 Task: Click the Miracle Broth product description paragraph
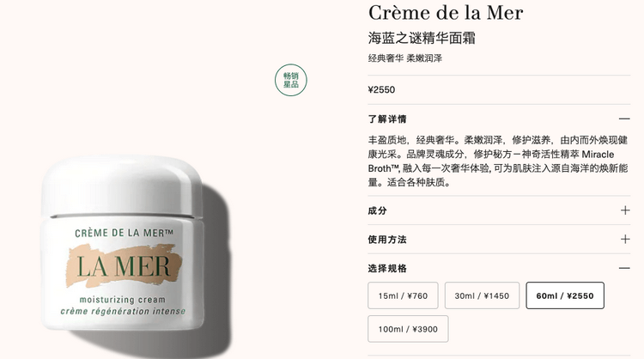click(498, 161)
